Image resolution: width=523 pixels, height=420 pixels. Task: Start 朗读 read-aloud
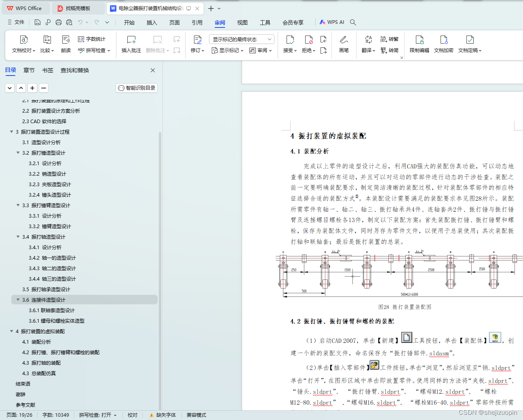66,44
